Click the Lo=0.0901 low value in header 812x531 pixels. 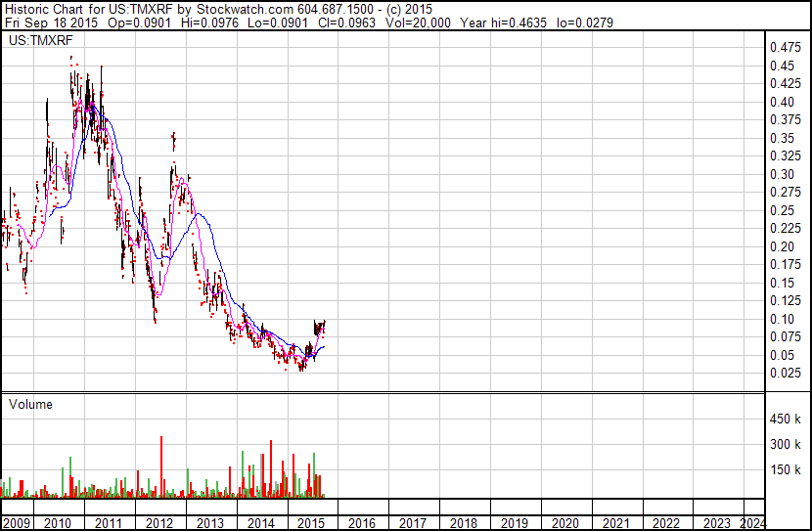[278, 22]
